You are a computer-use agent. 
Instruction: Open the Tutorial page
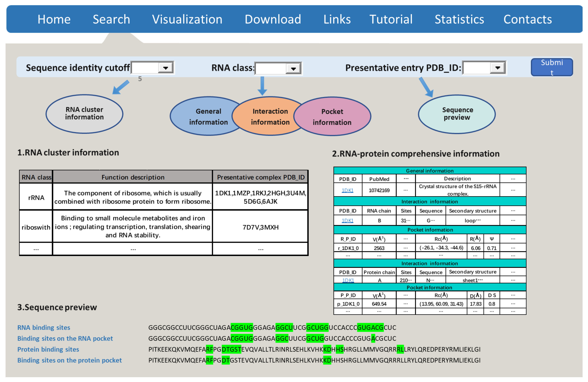391,19
